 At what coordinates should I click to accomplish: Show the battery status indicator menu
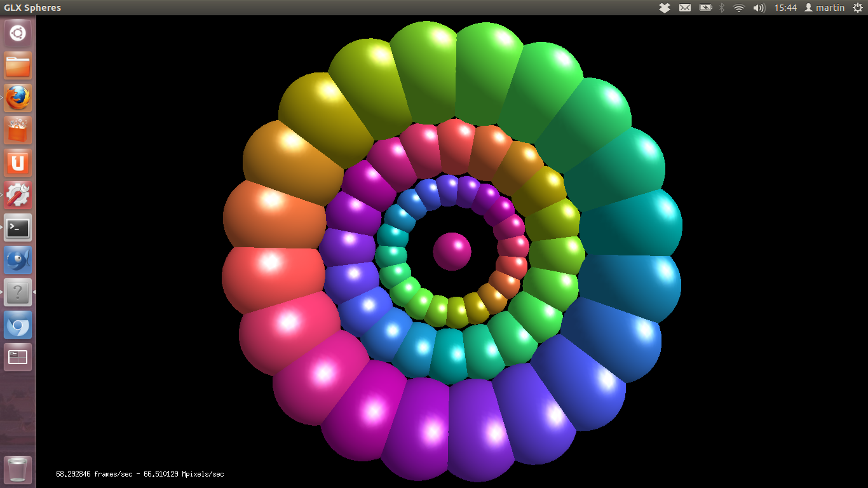coord(705,8)
